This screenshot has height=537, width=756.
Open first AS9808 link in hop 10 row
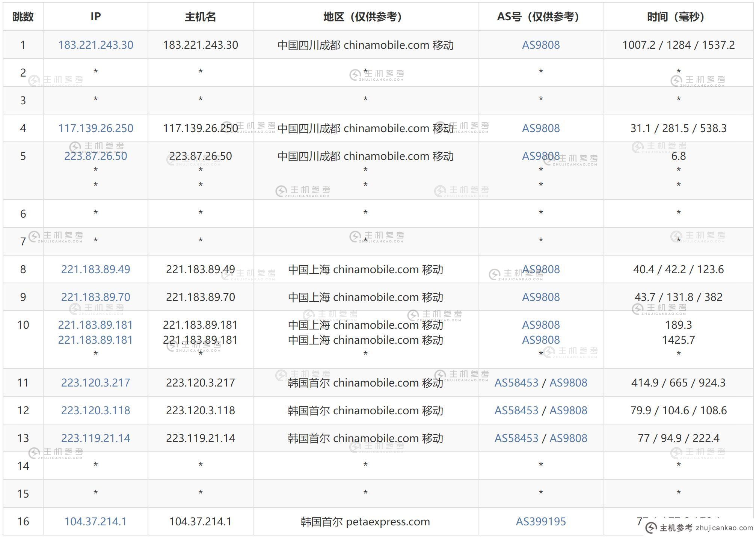[x=541, y=325]
